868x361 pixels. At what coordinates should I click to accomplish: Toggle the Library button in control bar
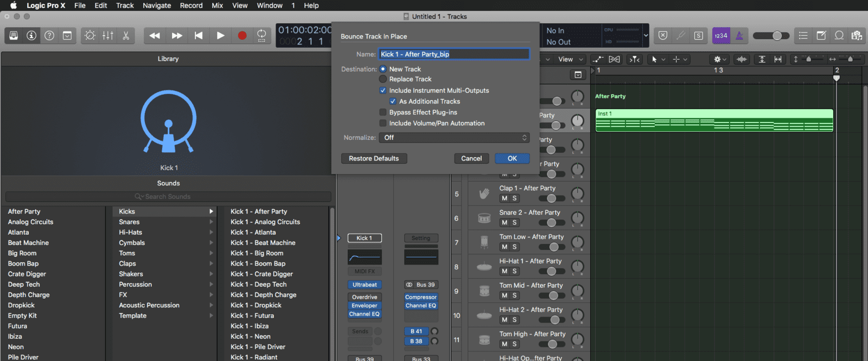coord(14,36)
